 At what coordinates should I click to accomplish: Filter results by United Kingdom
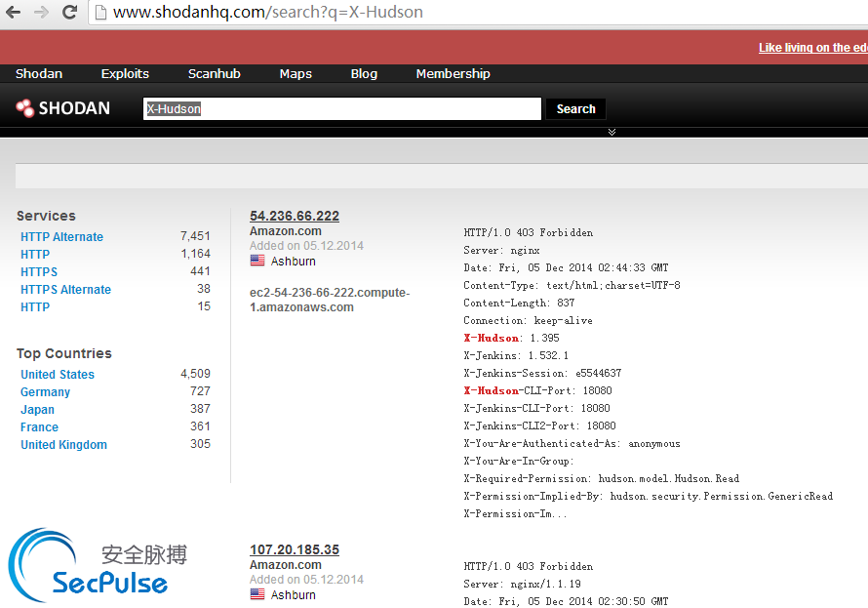[x=63, y=445]
